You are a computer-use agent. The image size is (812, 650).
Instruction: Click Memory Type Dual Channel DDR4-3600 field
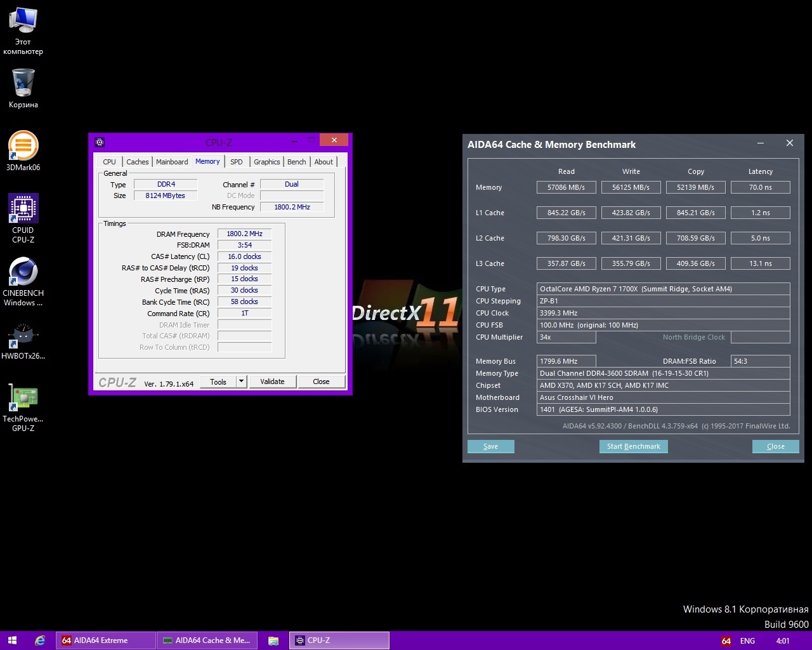coord(664,373)
